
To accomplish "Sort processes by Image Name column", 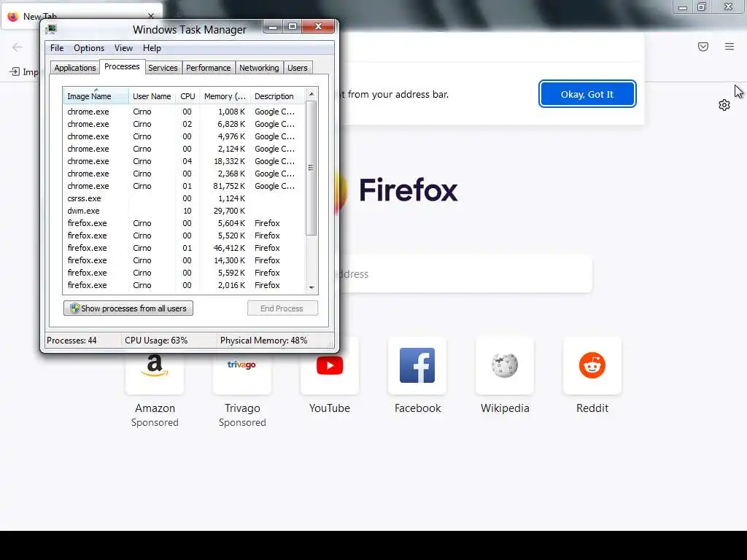I will [96, 96].
